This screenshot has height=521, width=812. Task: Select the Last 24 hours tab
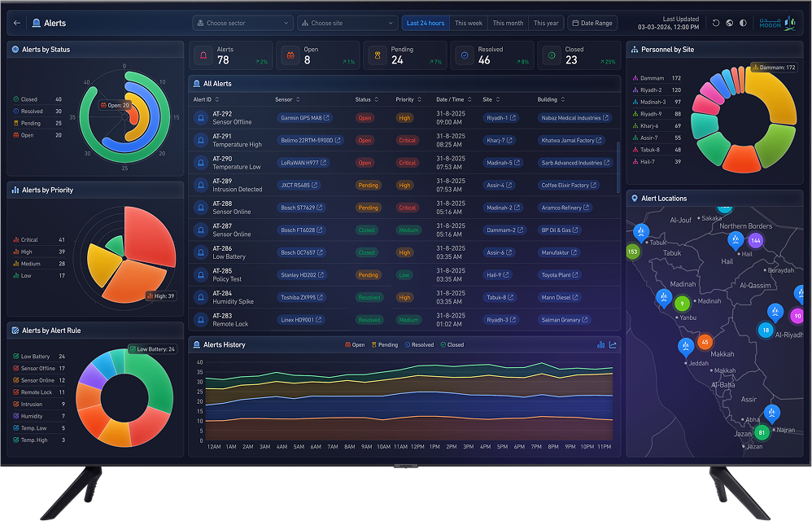(x=426, y=23)
